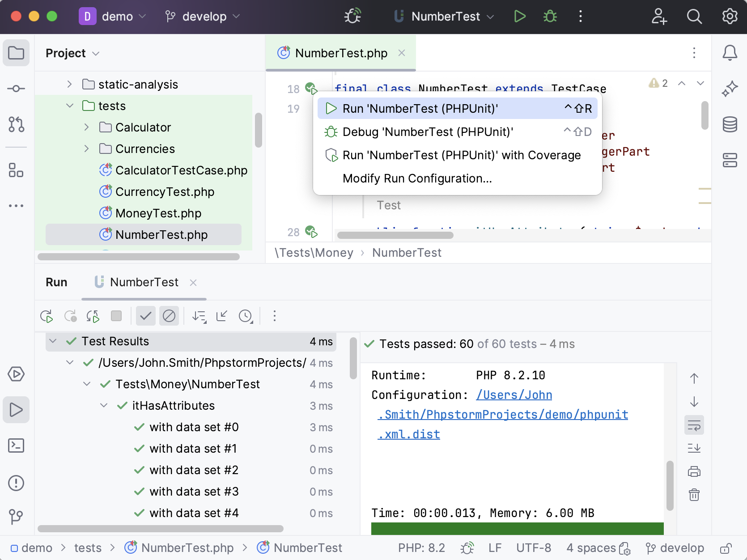Open Sort by Duration options in test toolbar

pos(246,316)
